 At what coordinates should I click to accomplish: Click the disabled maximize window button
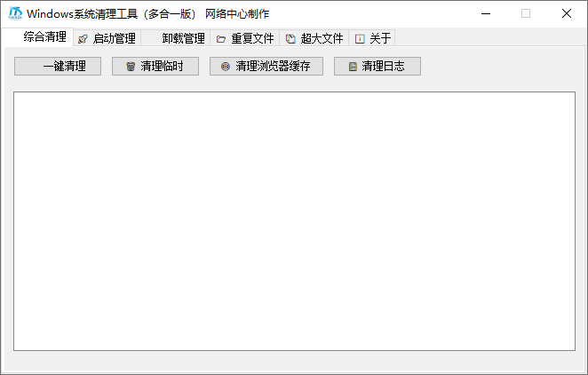point(526,14)
